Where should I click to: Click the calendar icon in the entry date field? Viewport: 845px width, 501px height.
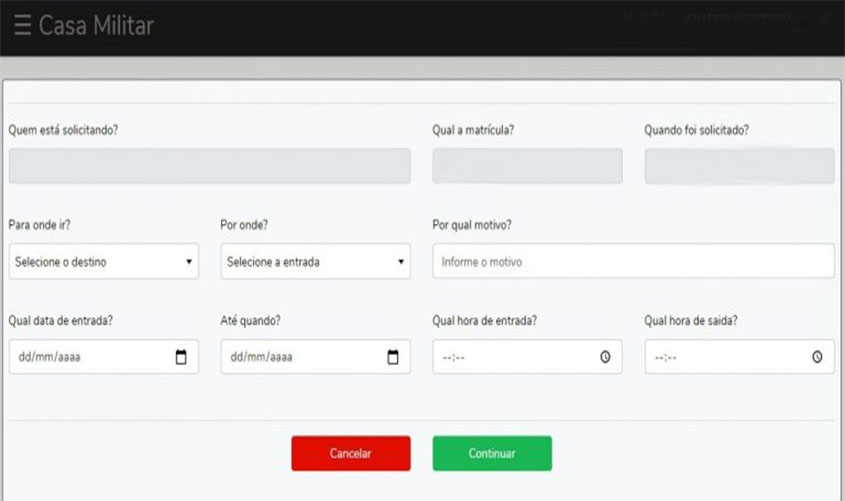coord(181,357)
